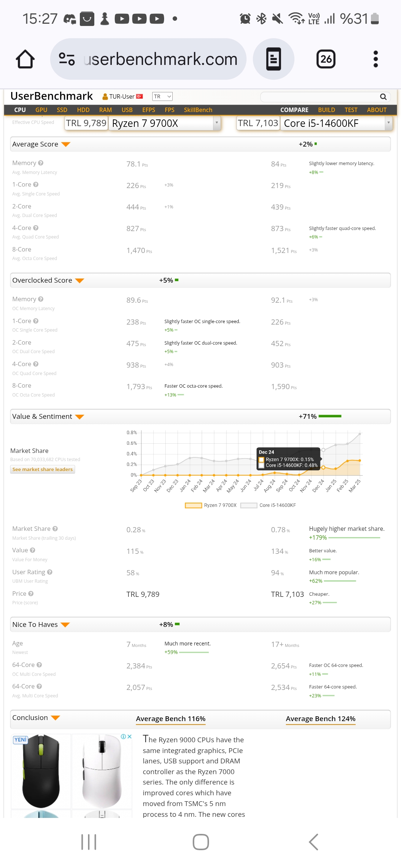Tap the reader mode page icon
Image resolution: width=401 pixels, height=868 pixels.
274,59
